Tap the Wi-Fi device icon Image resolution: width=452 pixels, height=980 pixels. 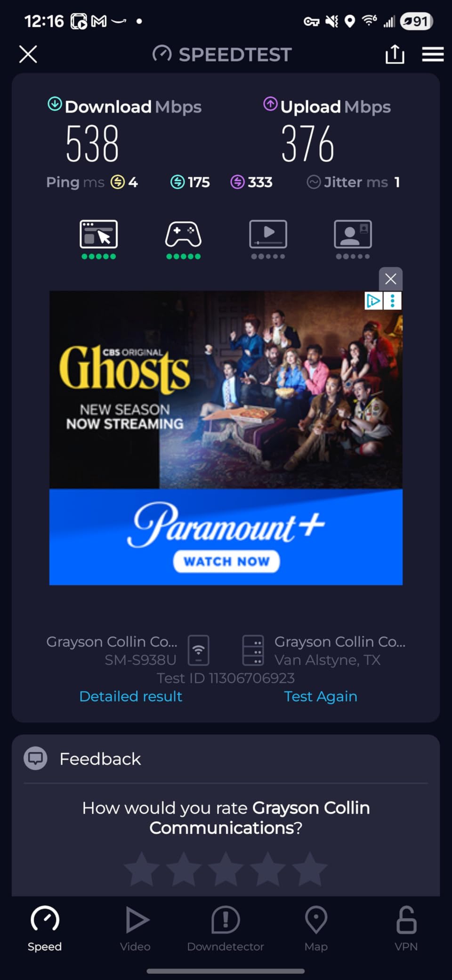[x=199, y=650]
